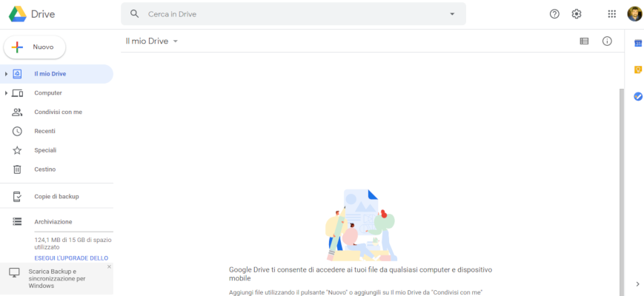Click the Nuovo button
This screenshot has width=644, height=296.
(35, 47)
